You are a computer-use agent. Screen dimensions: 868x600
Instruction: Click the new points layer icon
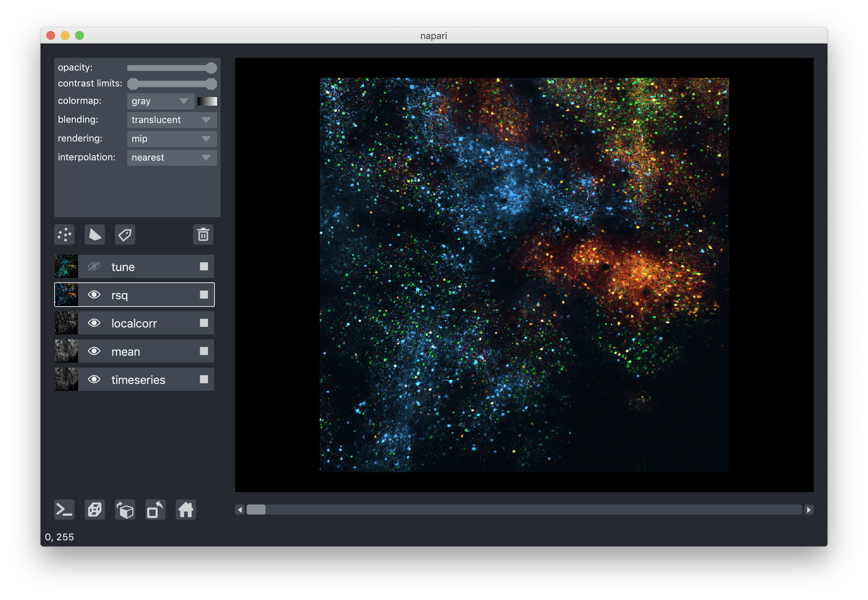tap(64, 234)
